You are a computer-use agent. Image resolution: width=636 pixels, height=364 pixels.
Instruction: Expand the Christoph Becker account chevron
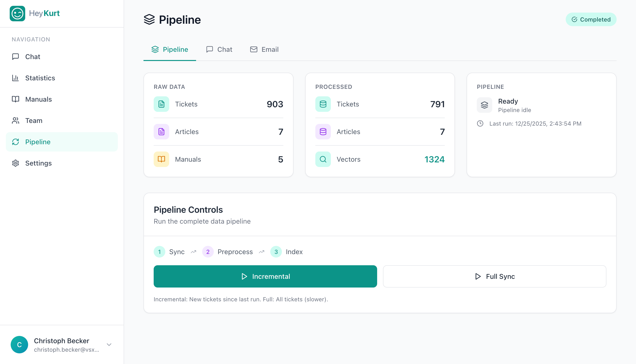pyautogui.click(x=109, y=344)
